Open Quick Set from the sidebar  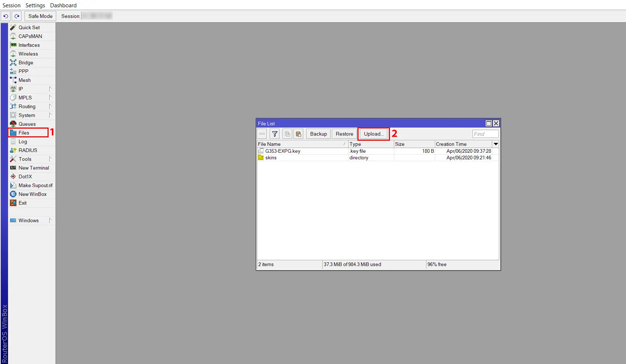click(29, 27)
